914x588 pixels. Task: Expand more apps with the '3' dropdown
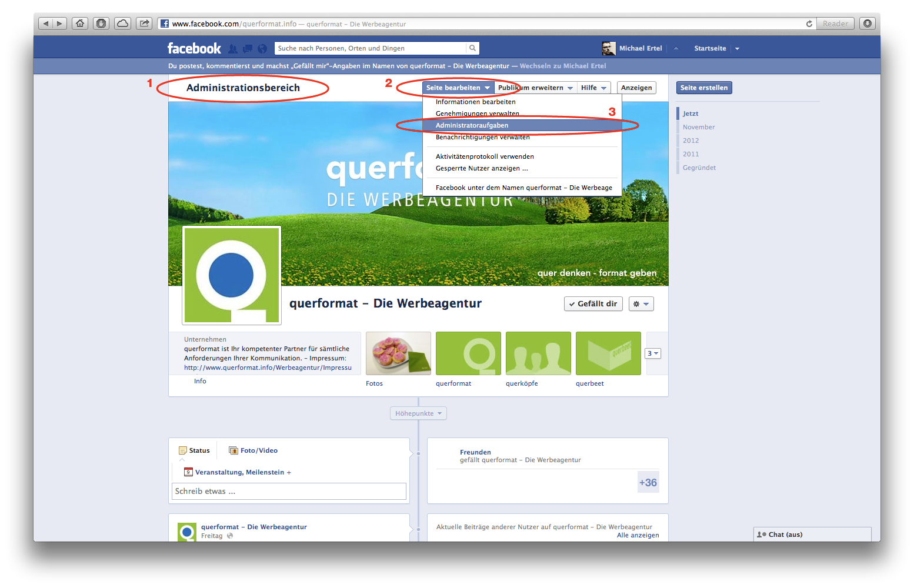coord(653,353)
